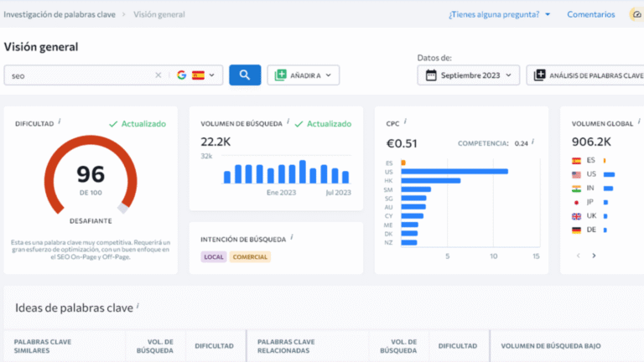Click the PALABRAS CLAVE SIMILARES column header

coord(43,346)
